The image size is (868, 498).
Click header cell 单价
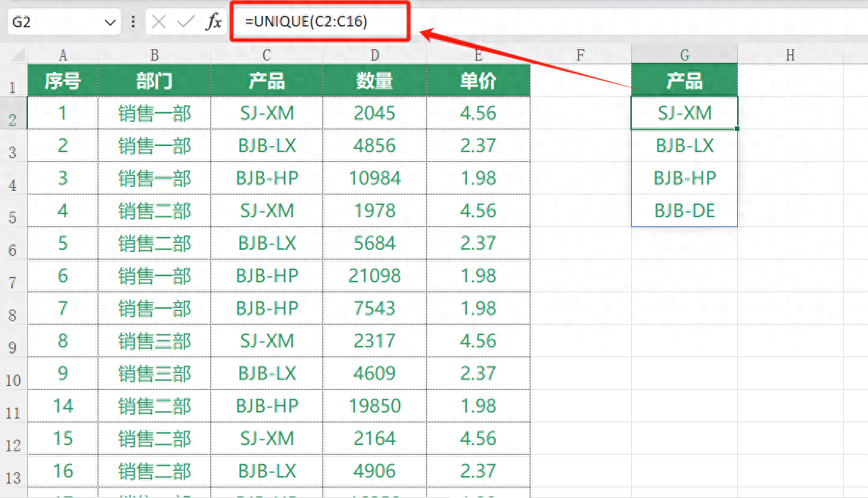tap(478, 81)
